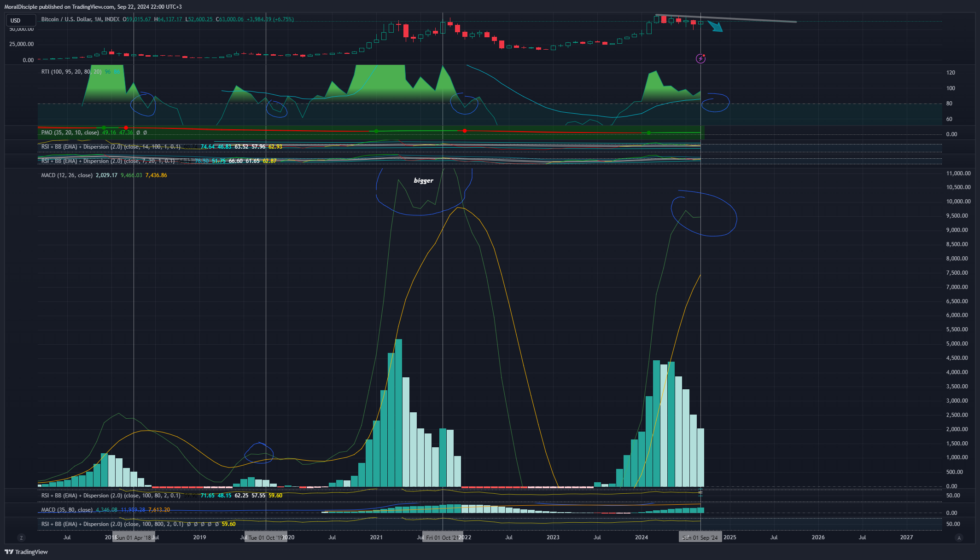980x560 pixels.
Task: Click the +3,984.39 (+6.75%) change value
Action: point(270,19)
